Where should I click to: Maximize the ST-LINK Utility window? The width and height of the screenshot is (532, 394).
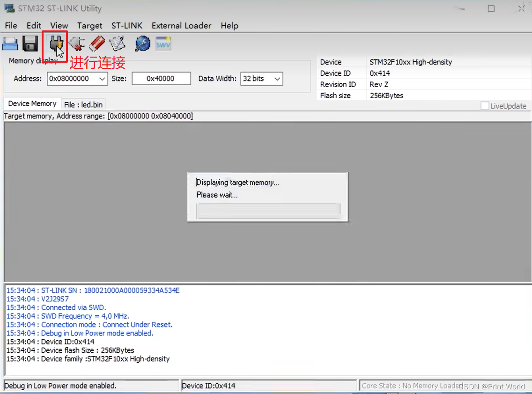(491, 8)
